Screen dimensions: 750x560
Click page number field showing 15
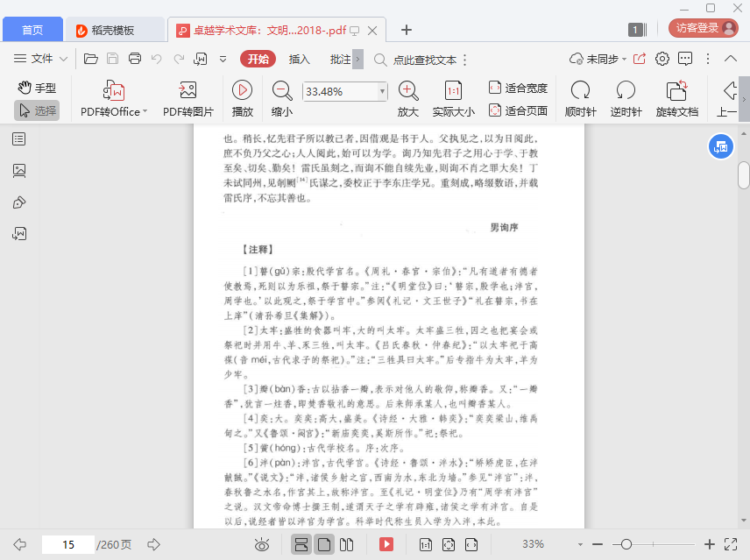pos(68,544)
